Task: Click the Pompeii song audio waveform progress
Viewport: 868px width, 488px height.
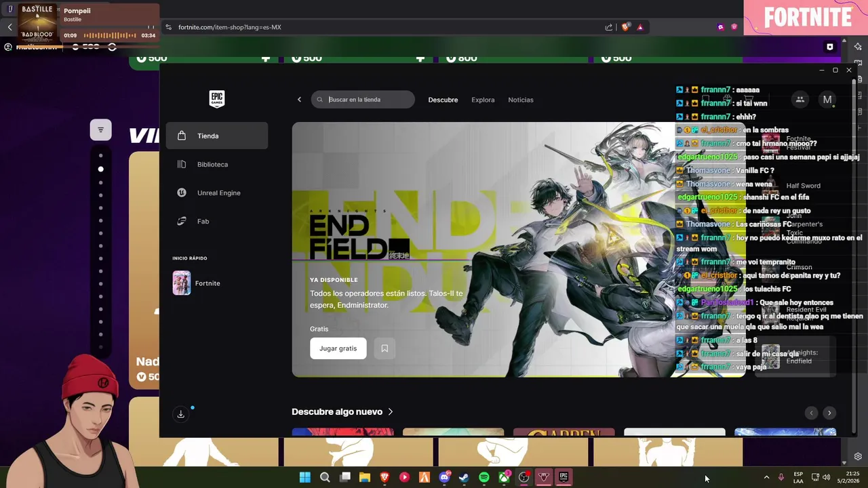Action: pyautogui.click(x=109, y=35)
